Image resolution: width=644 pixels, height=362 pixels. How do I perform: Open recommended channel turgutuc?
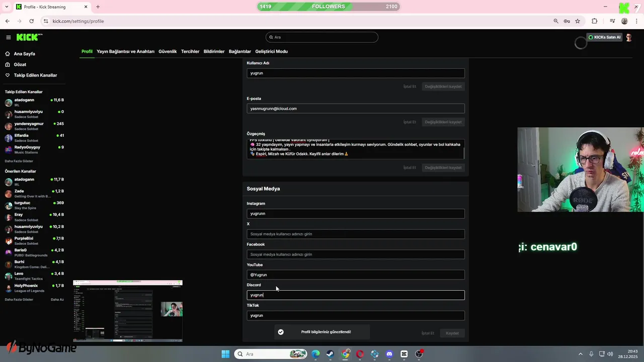coord(34,205)
